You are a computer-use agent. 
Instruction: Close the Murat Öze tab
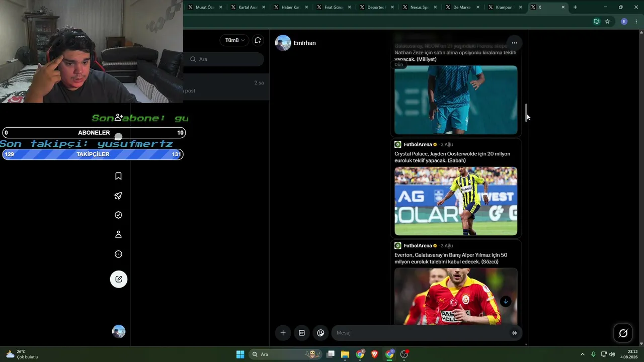tap(220, 7)
